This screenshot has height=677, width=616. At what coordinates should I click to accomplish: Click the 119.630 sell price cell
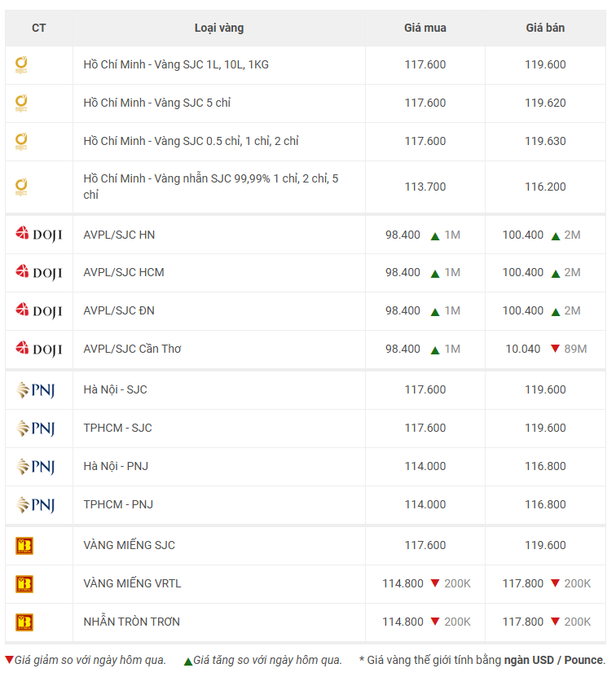[545, 141]
